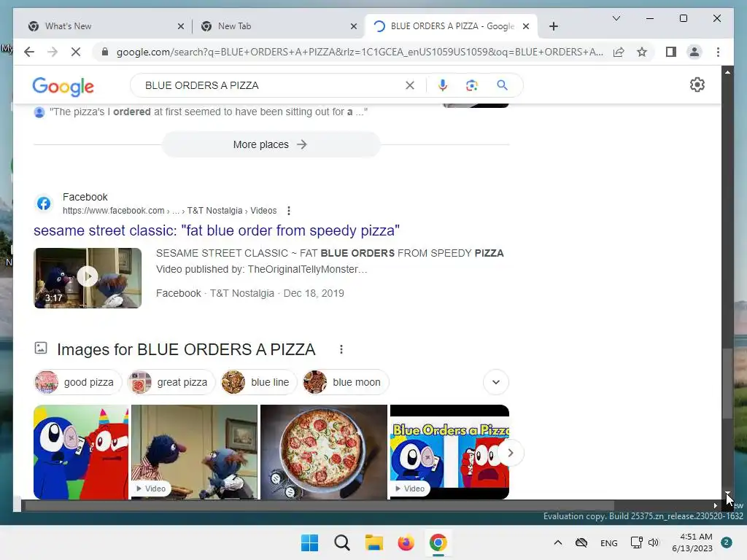Viewport: 747px width, 560px height.
Task: Filter images by blue moon
Action: [x=345, y=382]
